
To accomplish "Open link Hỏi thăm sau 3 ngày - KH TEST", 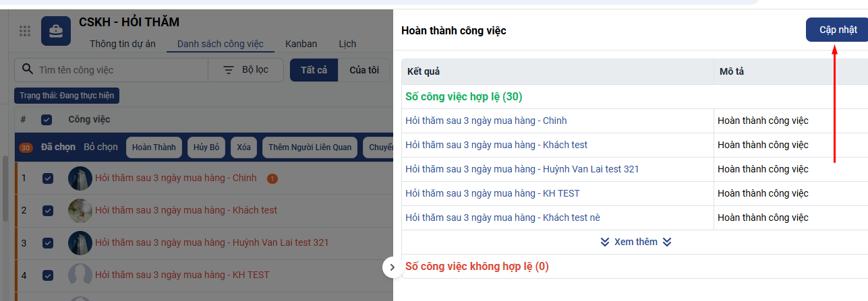I will 492,193.
